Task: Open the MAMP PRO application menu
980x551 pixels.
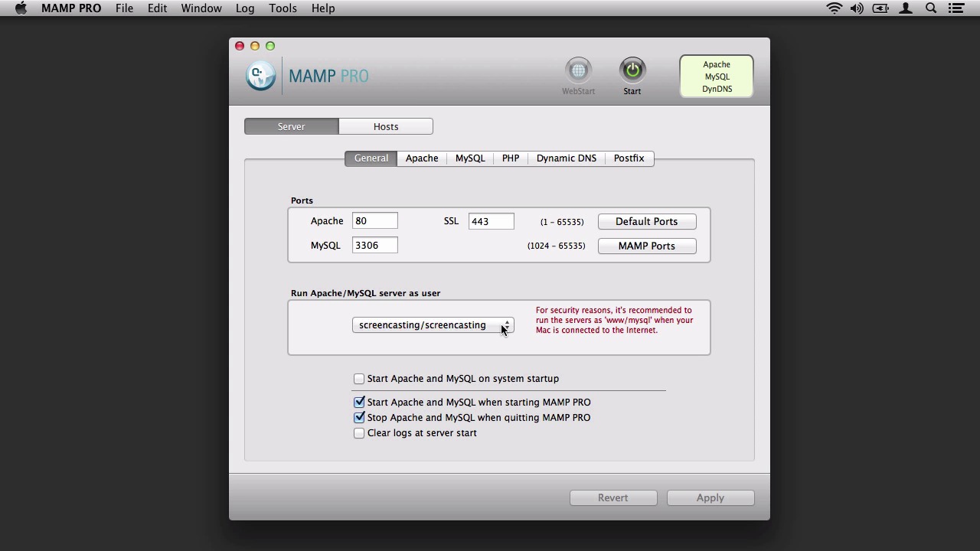Action: (70, 8)
